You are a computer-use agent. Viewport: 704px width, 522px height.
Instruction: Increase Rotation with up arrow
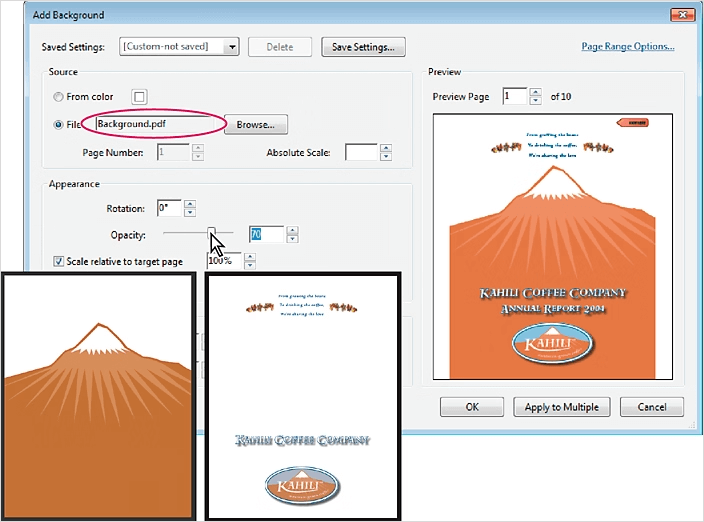click(190, 204)
